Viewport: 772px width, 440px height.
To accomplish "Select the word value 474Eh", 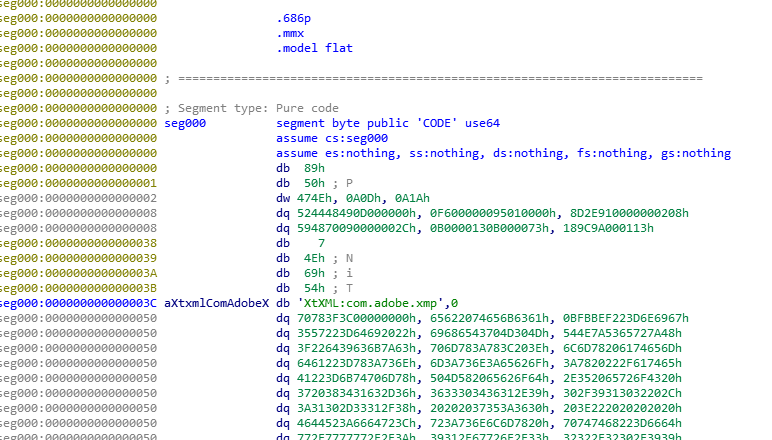I will pos(314,198).
